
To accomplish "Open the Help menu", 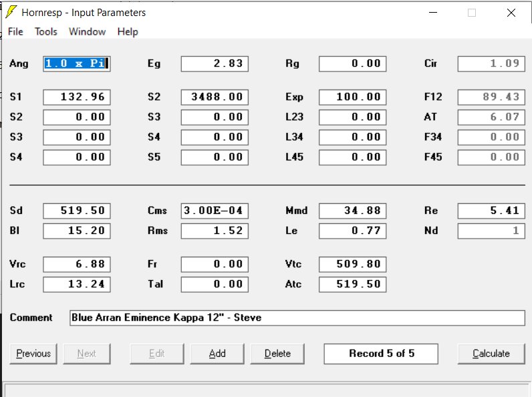I will pyautogui.click(x=128, y=31).
